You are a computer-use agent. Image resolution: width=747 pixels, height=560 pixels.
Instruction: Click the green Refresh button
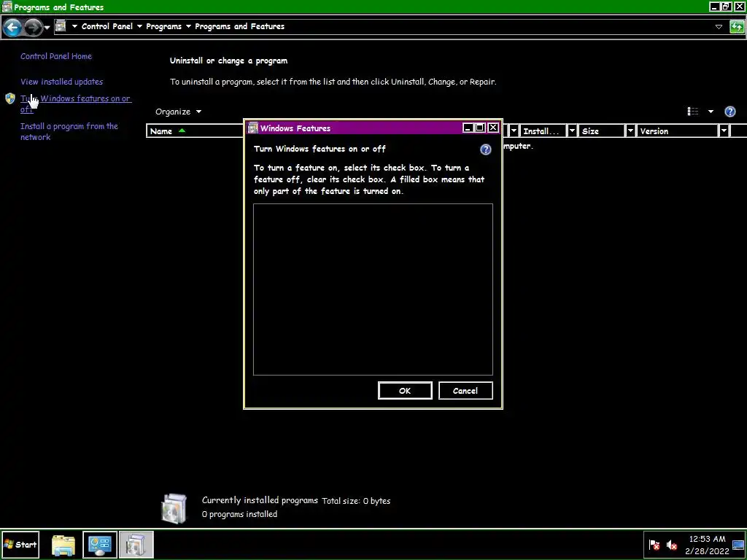737,27
